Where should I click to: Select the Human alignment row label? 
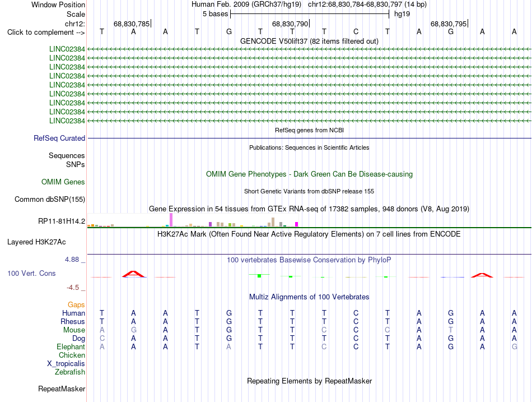[73, 313]
